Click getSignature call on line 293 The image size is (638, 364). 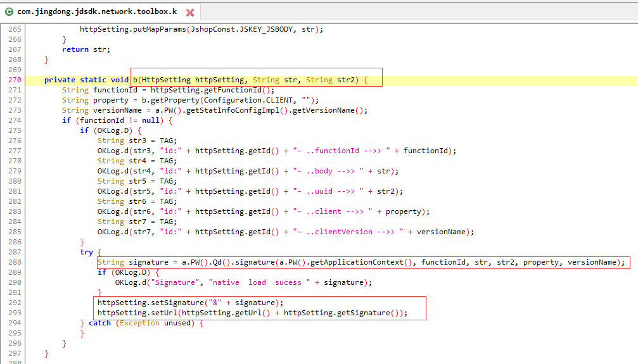point(364,313)
